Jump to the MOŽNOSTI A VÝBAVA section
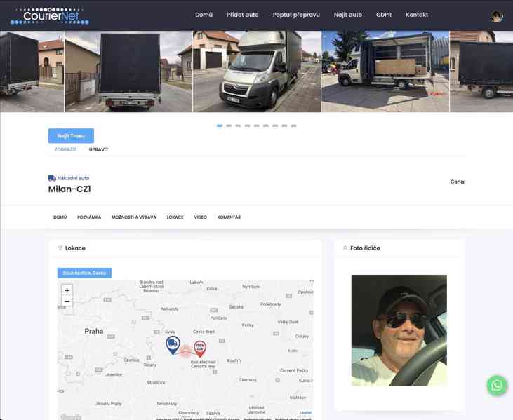Viewport: 513px width, 420px height. [x=134, y=217]
